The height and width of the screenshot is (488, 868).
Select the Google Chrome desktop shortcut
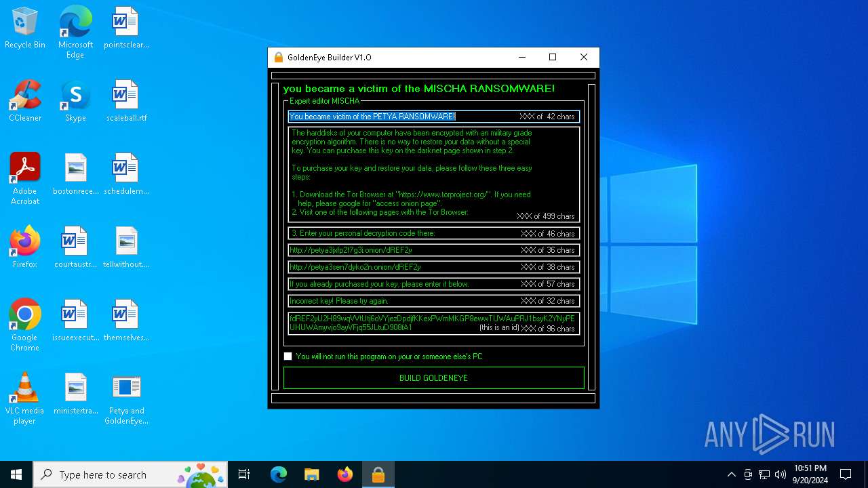pyautogui.click(x=25, y=326)
